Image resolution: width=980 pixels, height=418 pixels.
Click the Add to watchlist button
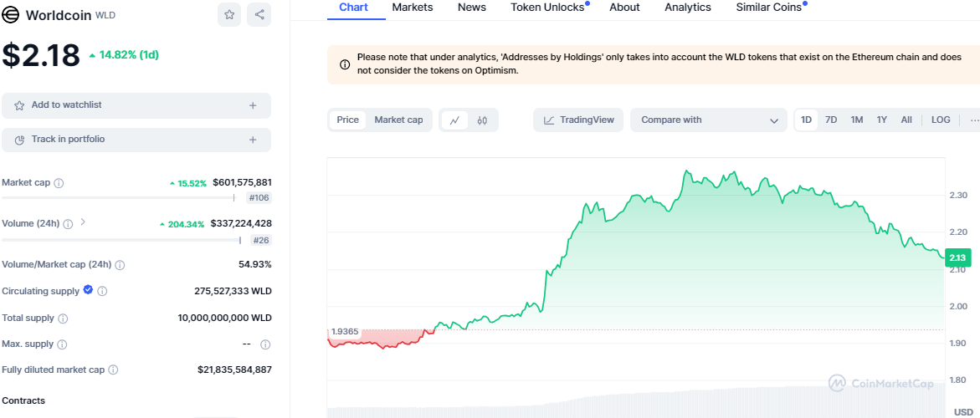click(x=136, y=105)
